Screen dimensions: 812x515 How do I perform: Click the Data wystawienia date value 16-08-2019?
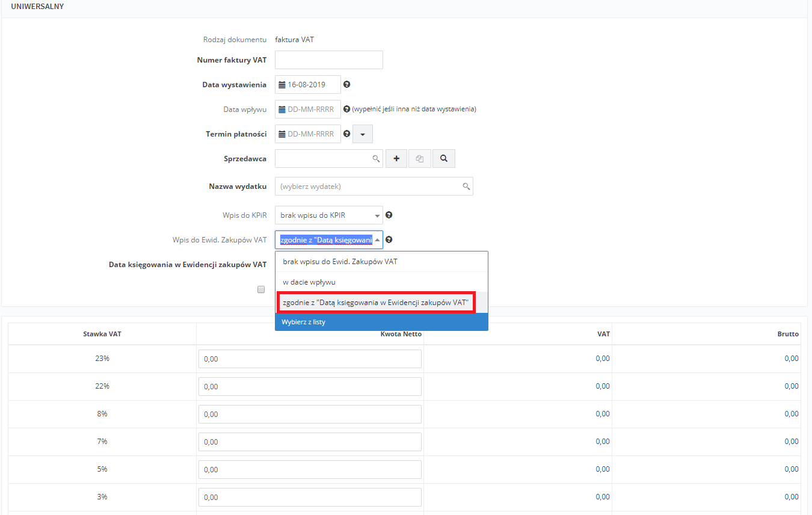307,85
